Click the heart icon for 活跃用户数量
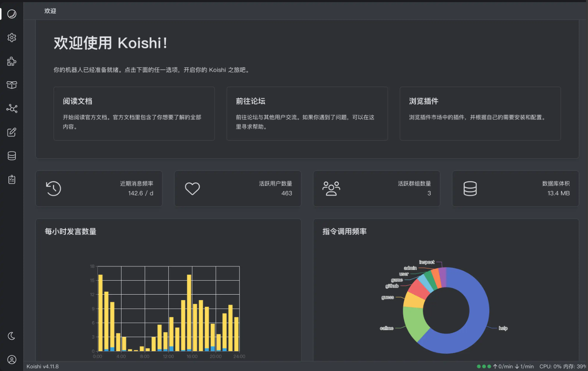Viewport: 588px width, 371px height. 192,188
